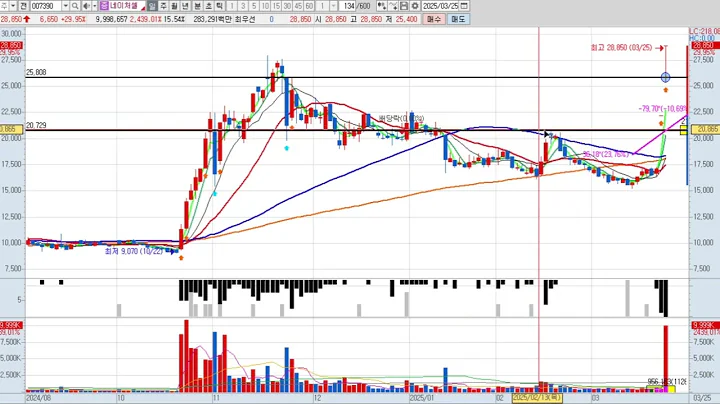Image resolution: width=720 pixels, height=404 pixels.
Task: Open the stock code 007390 dropdown
Action: (65, 6)
